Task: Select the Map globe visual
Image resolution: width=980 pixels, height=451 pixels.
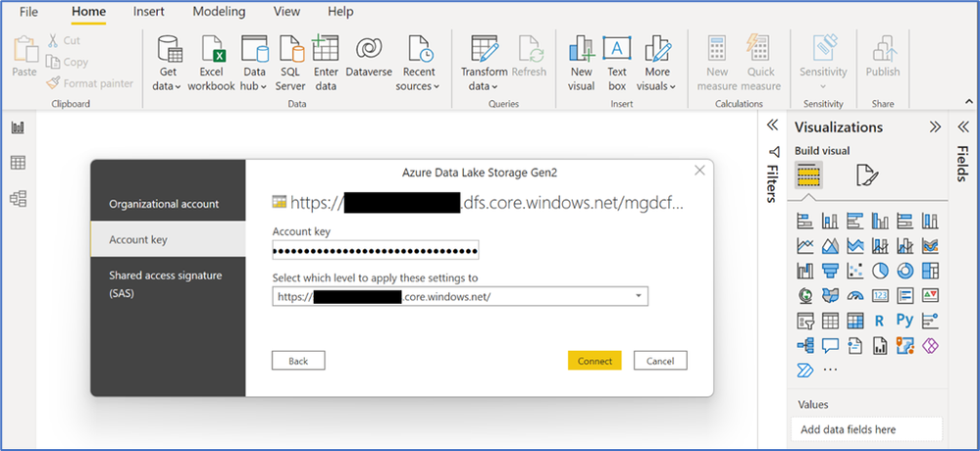Action: [x=805, y=295]
